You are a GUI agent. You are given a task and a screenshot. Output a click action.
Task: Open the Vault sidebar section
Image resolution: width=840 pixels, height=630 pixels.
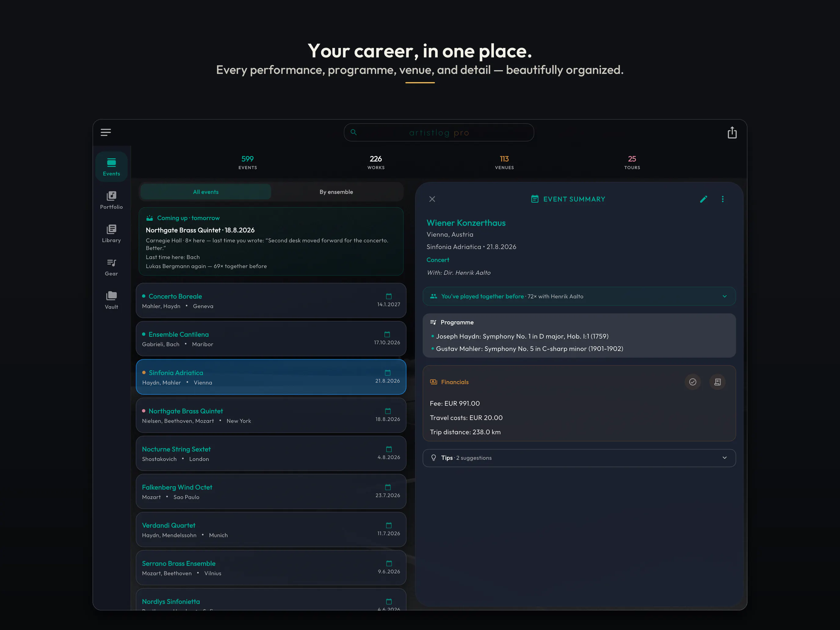click(x=111, y=300)
